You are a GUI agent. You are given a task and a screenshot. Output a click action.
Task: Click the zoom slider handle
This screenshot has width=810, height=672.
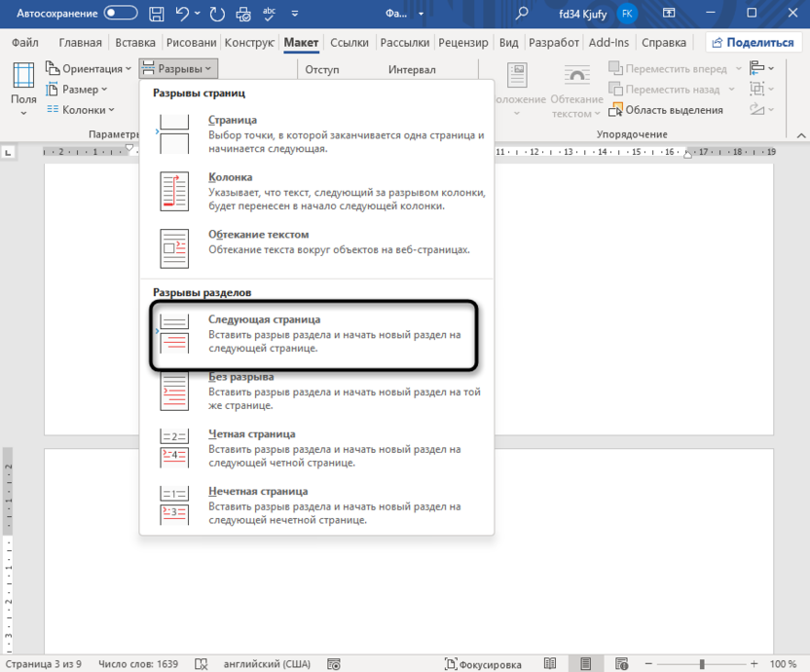point(700,662)
